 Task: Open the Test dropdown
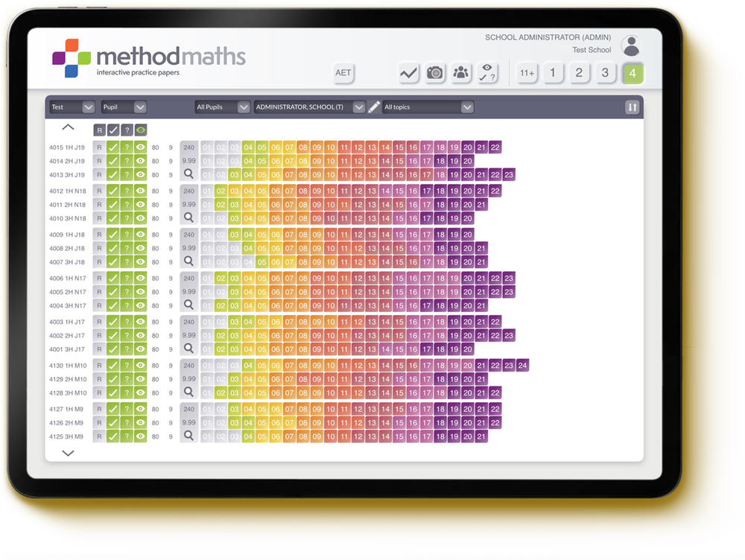pyautogui.click(x=71, y=106)
